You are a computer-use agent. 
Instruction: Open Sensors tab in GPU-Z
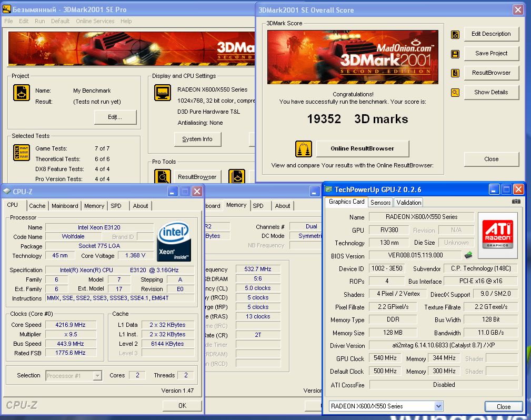pyautogui.click(x=380, y=203)
